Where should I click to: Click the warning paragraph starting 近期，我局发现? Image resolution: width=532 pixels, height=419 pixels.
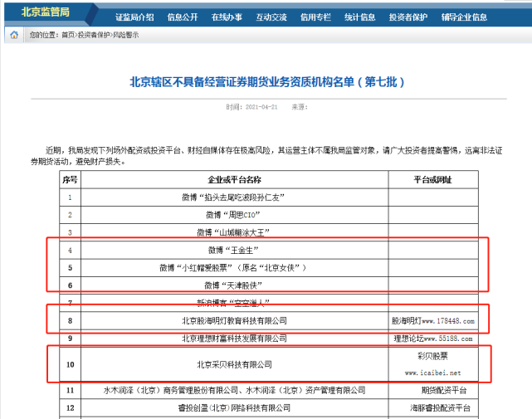[x=266, y=156]
